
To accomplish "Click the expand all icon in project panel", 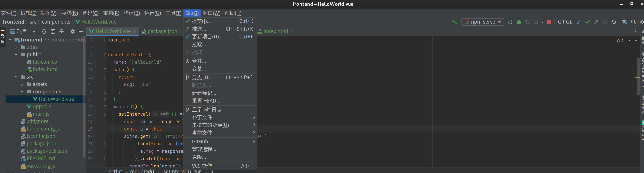I will pos(53,31).
